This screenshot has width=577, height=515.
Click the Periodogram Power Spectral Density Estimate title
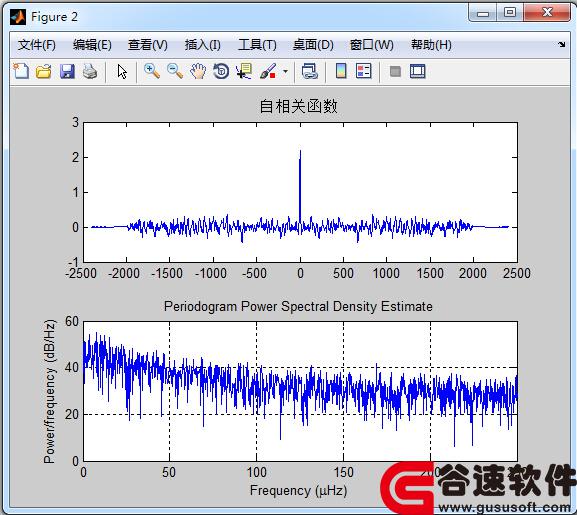click(298, 306)
